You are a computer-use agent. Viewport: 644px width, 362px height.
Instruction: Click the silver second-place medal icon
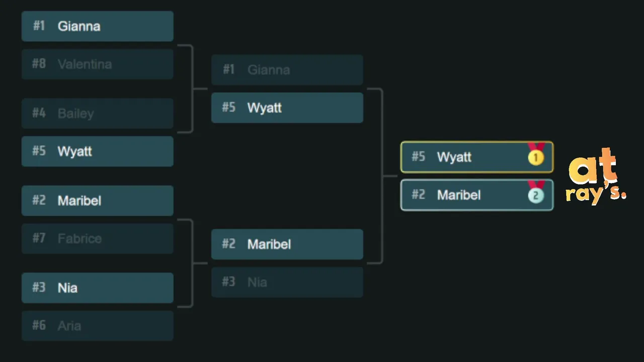coord(536,195)
